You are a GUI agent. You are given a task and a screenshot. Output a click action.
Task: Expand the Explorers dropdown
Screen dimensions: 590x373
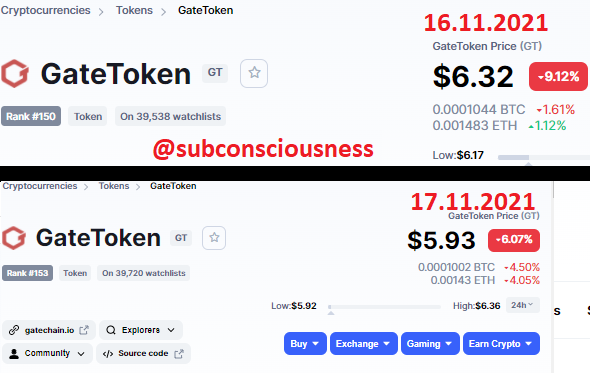141,330
